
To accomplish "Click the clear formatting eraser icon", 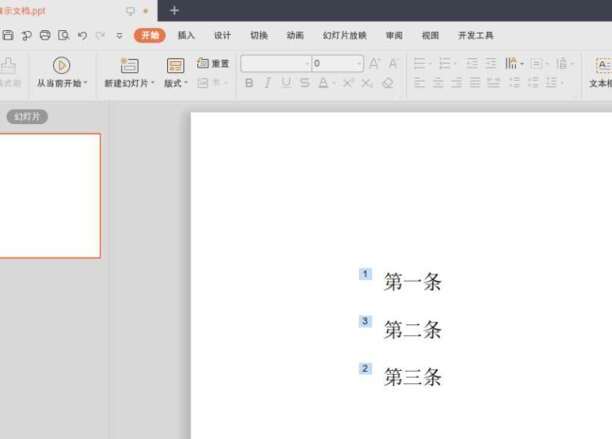I will [388, 83].
